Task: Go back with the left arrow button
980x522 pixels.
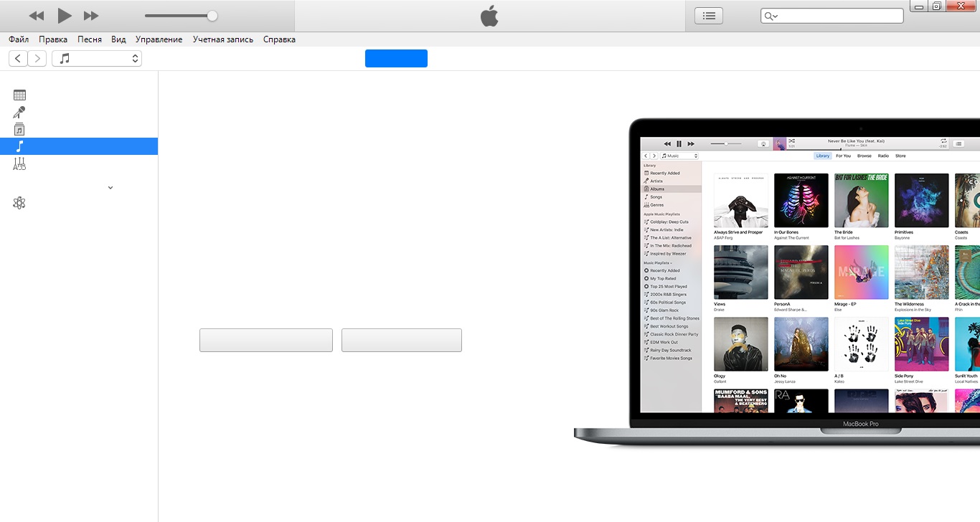Action: [x=18, y=59]
